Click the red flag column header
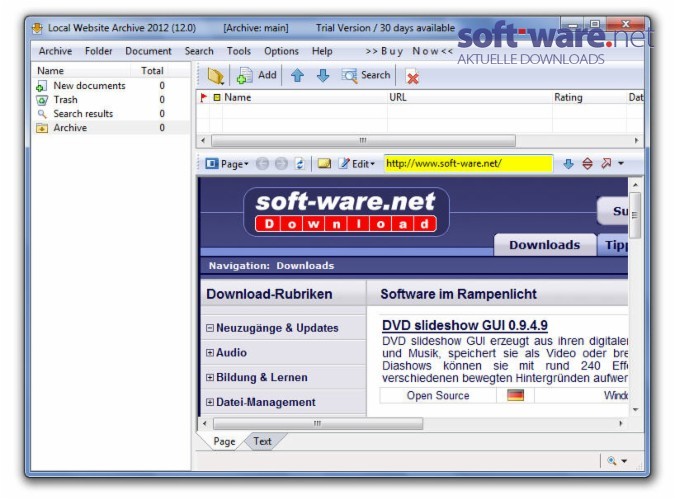 tap(203, 98)
